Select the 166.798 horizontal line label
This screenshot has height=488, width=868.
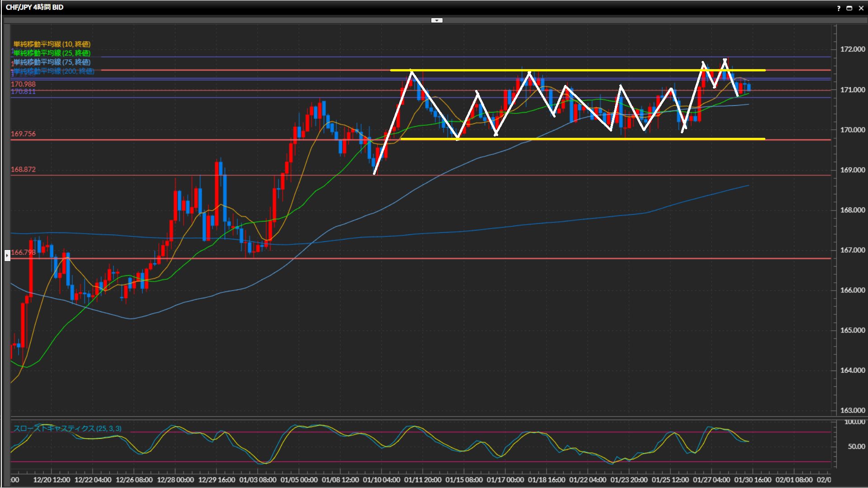23,252
